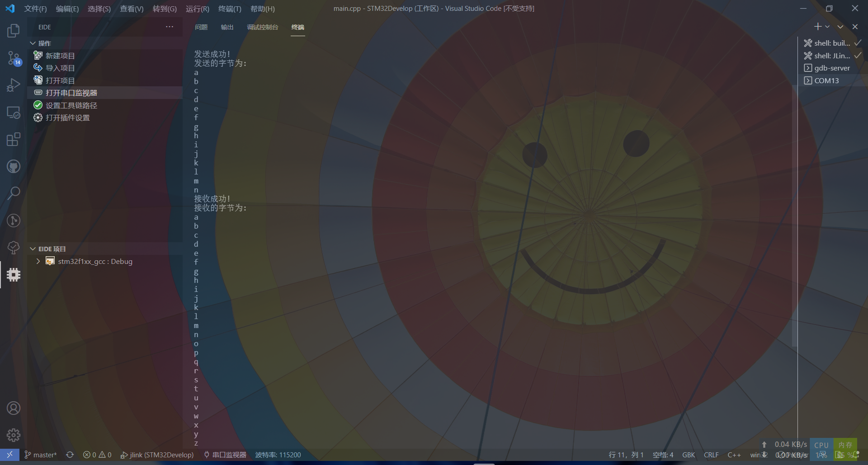
Task: Close the terminal panel
Action: click(855, 27)
